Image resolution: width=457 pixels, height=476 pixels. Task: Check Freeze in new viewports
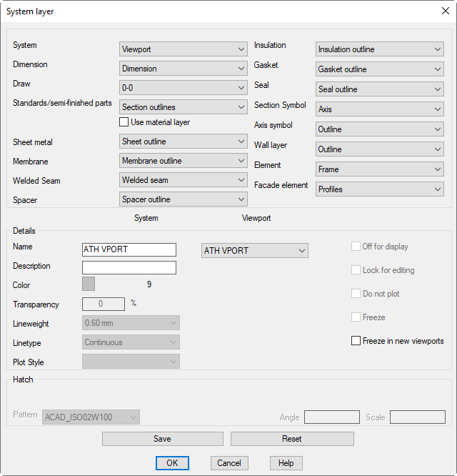[356, 341]
